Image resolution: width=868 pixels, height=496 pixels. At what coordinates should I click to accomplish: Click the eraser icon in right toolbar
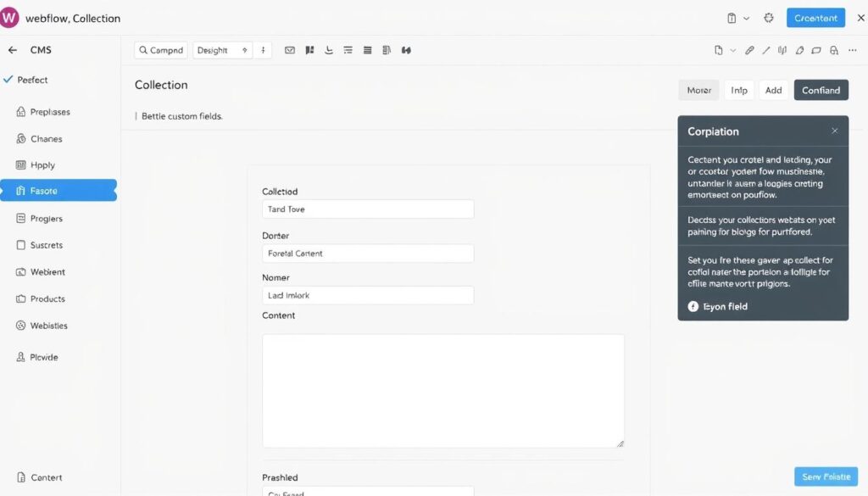click(x=798, y=50)
